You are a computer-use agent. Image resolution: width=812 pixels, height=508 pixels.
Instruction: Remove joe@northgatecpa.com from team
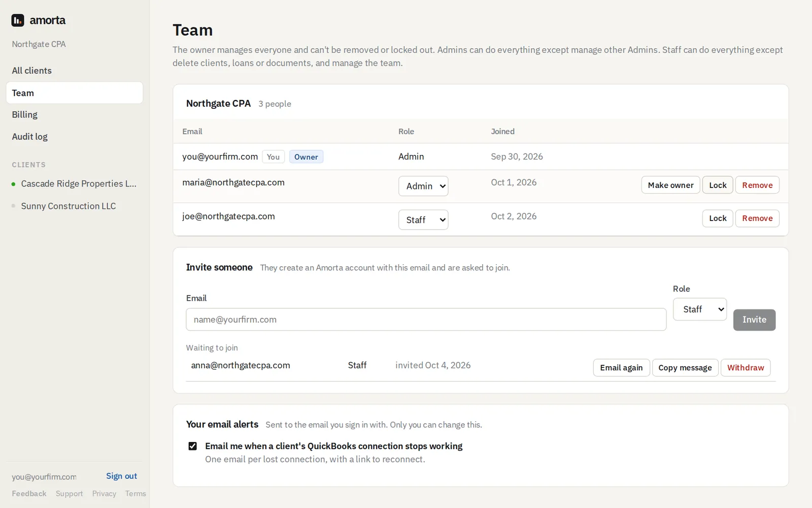pyautogui.click(x=757, y=218)
